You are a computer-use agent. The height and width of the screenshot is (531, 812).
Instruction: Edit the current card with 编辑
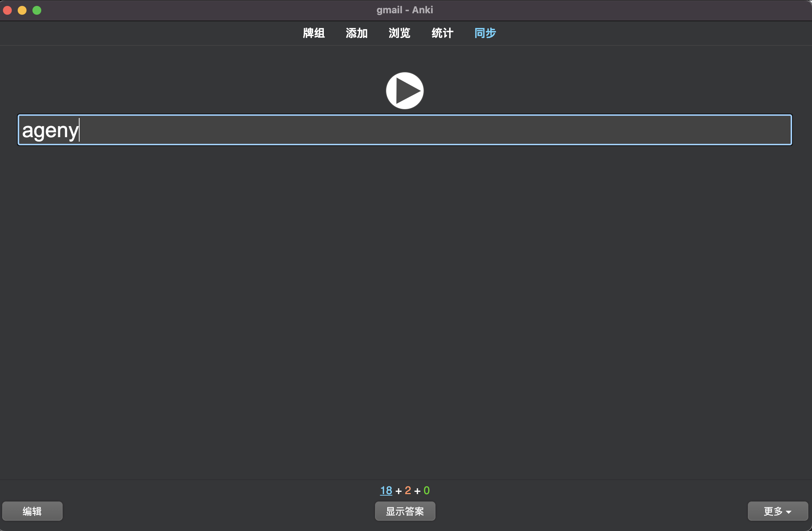click(x=32, y=511)
